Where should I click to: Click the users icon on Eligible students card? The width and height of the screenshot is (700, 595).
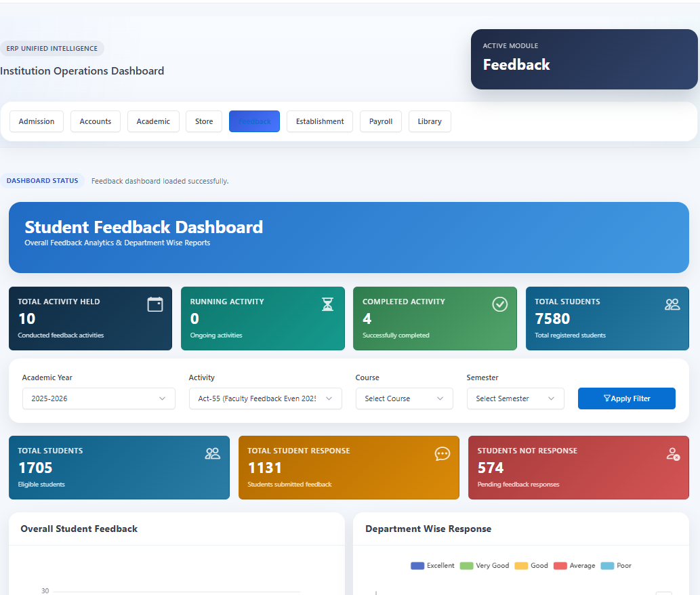pos(213,453)
